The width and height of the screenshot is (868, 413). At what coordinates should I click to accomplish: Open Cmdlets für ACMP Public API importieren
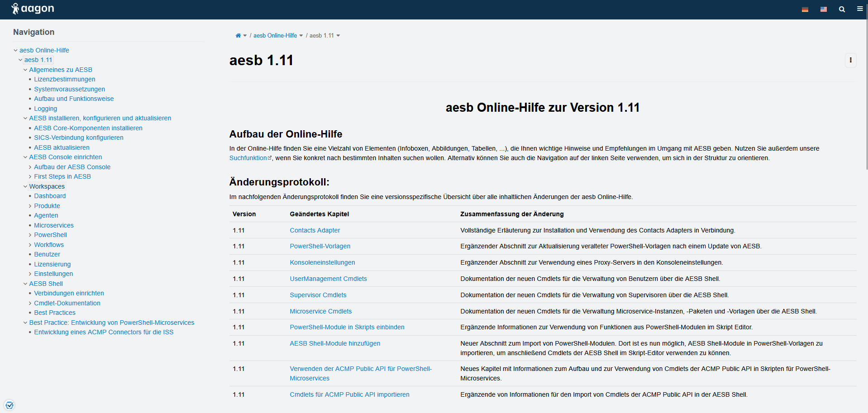(349, 394)
